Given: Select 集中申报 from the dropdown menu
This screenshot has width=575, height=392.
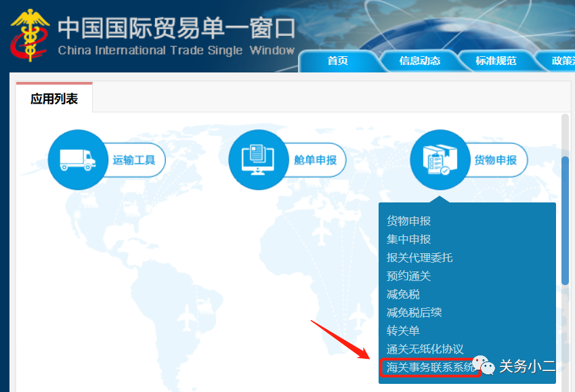Looking at the screenshot, I should pyautogui.click(x=408, y=240).
